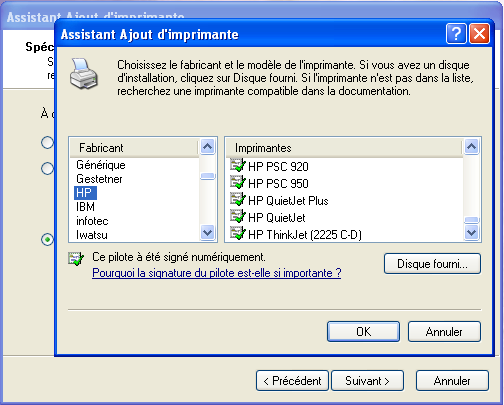Choose HP QuietJet Plus printer
504x405 pixels.
click(288, 201)
